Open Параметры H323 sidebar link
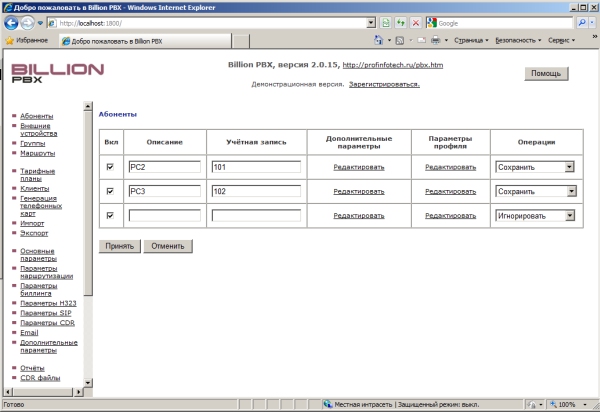 [x=48, y=303]
